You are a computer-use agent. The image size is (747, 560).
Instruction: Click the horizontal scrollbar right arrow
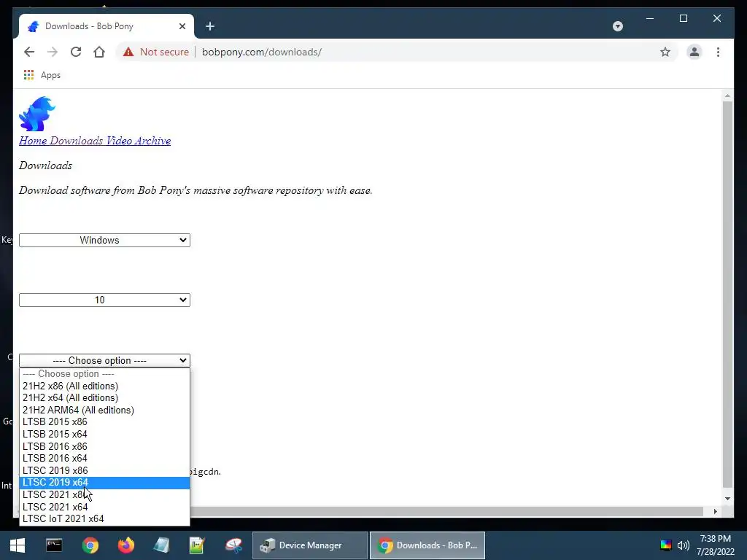(715, 511)
